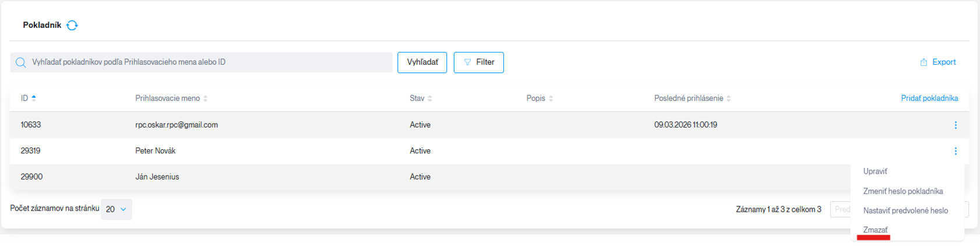Sort the table by ID

pyautogui.click(x=28, y=98)
